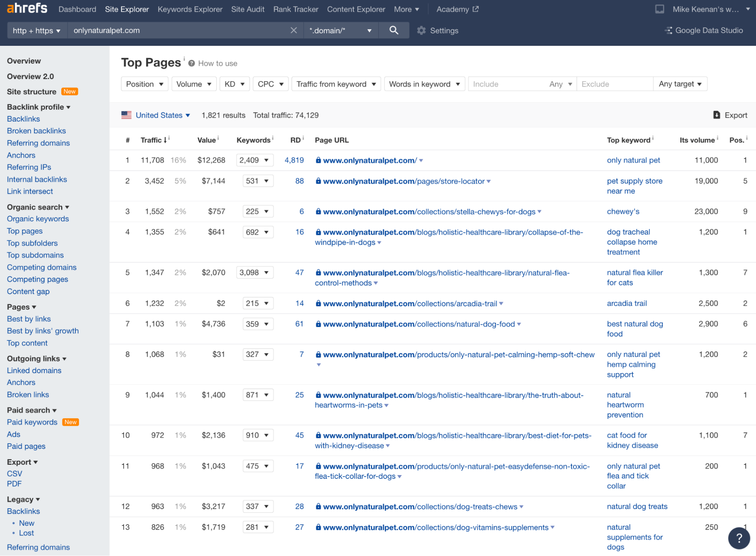Click the How to use help icon
The image size is (756, 556).
pos(192,64)
